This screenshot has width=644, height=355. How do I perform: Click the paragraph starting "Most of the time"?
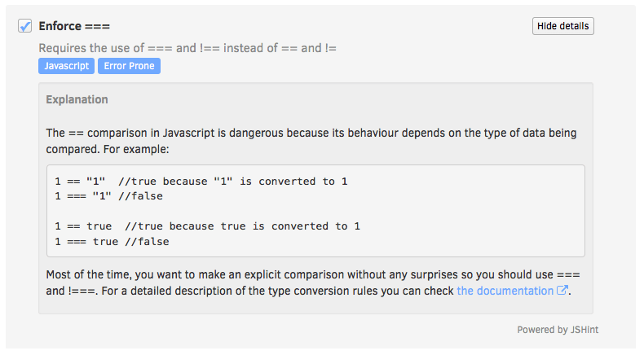310,274
